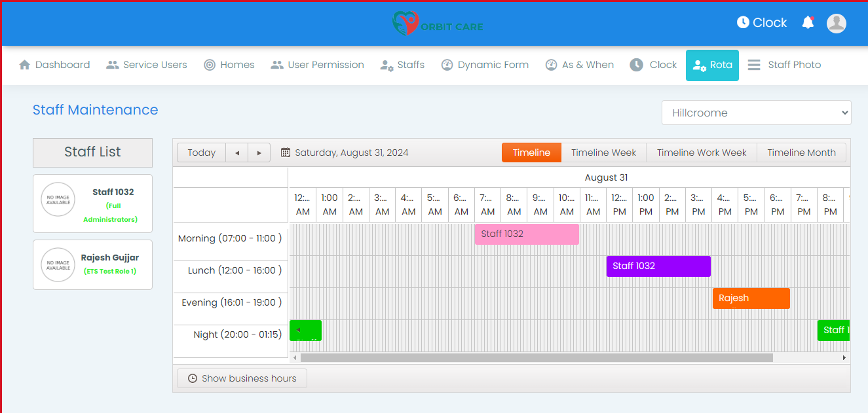The image size is (868, 413).
Task: Open the Homes section icon
Action: click(210, 64)
